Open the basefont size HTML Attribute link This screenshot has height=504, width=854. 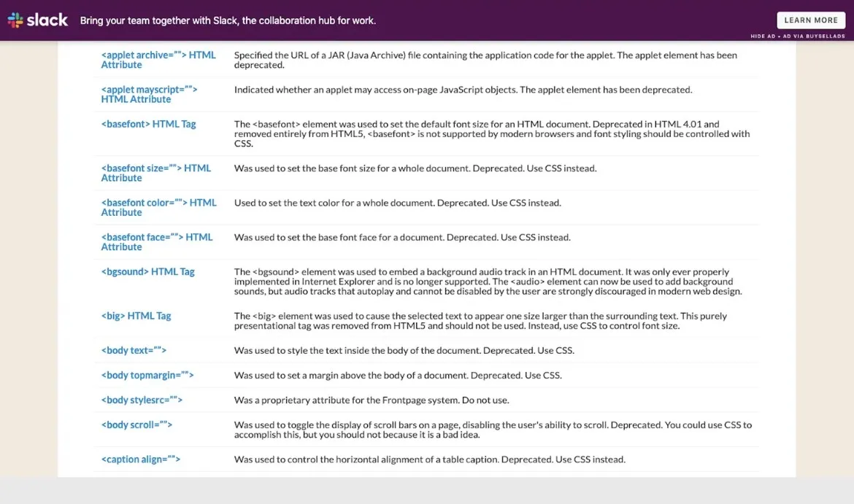pos(155,173)
